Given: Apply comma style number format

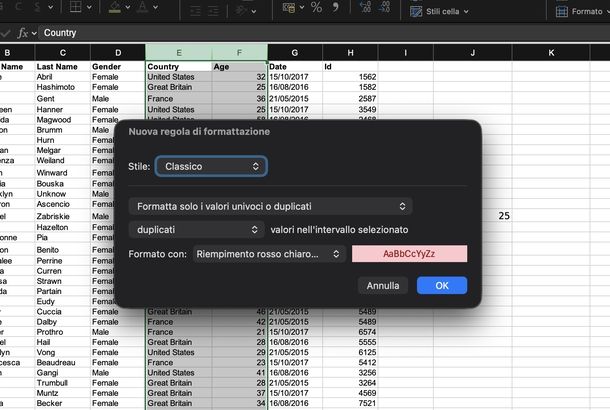Looking at the screenshot, I should [335, 7].
